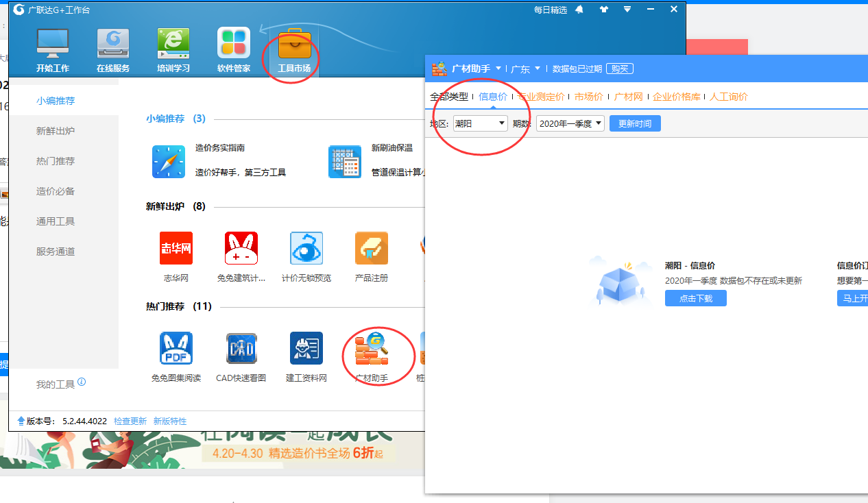Open the 计价无锁预览 eye icon
868x503 pixels.
click(306, 248)
